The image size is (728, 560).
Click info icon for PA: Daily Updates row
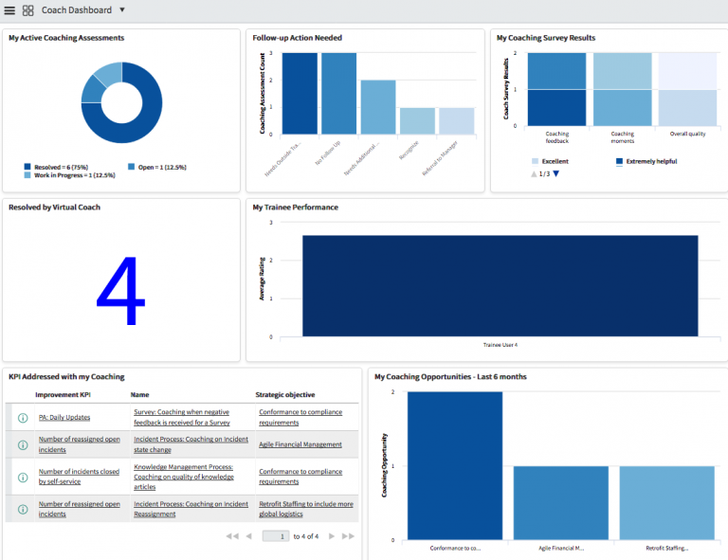(x=23, y=417)
